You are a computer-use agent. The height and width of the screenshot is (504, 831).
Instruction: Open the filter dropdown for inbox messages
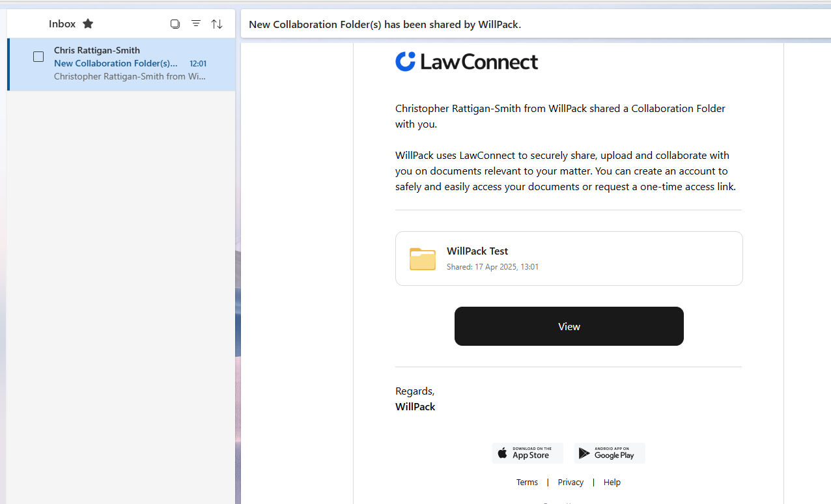[x=196, y=23]
